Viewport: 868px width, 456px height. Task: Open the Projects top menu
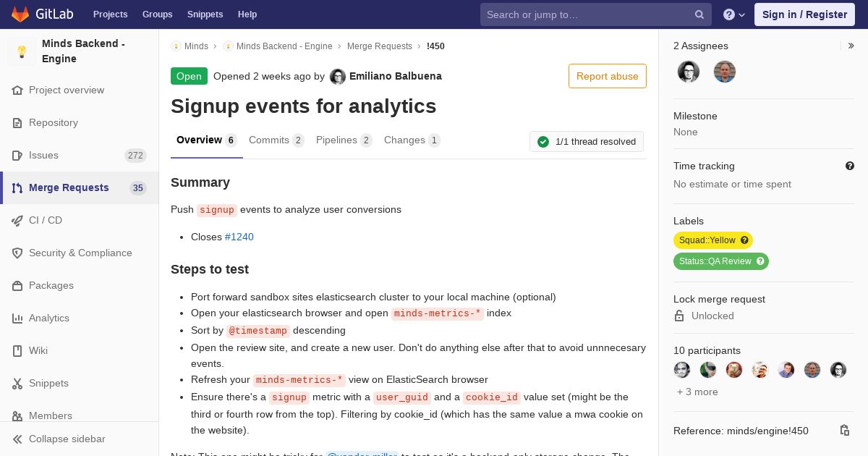click(111, 14)
